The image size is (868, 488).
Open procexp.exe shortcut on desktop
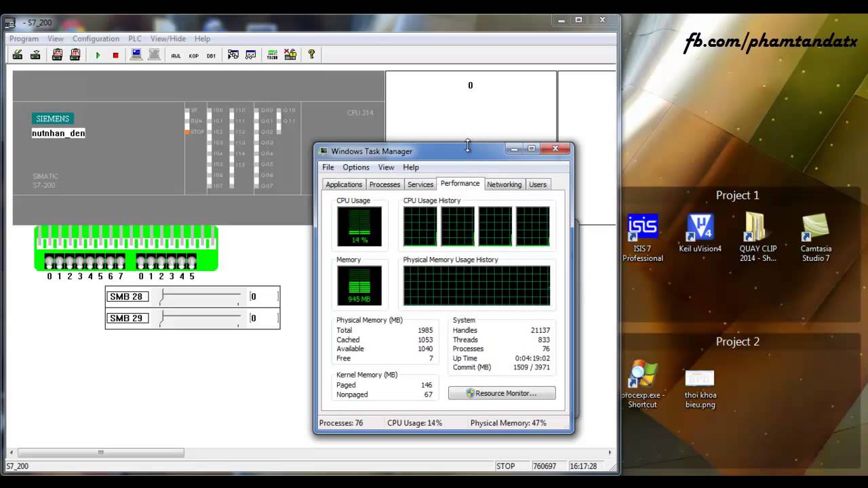(643, 384)
